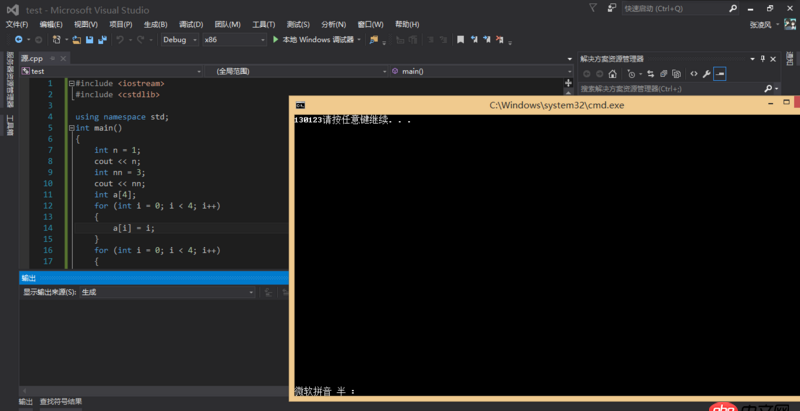Open the 视图(V) menu
The image size is (800, 411).
(x=86, y=24)
